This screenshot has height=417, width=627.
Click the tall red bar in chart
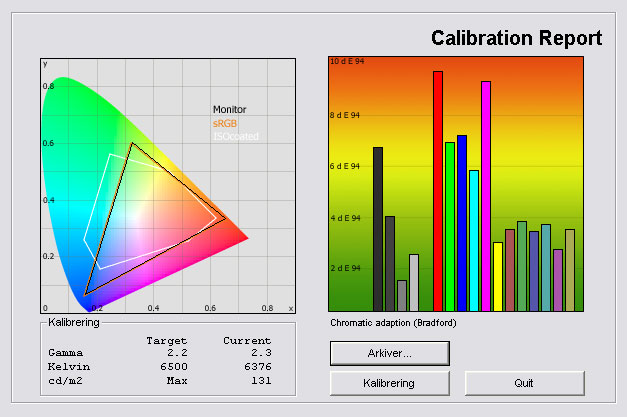[437, 190]
